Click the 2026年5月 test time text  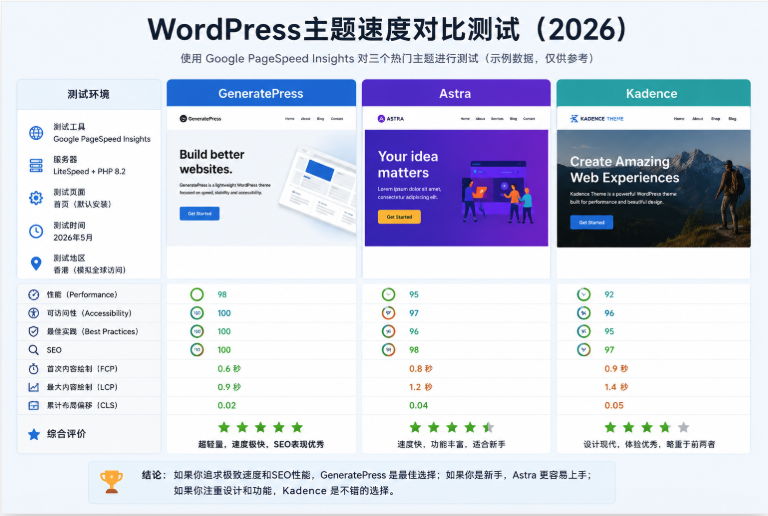click(73, 237)
